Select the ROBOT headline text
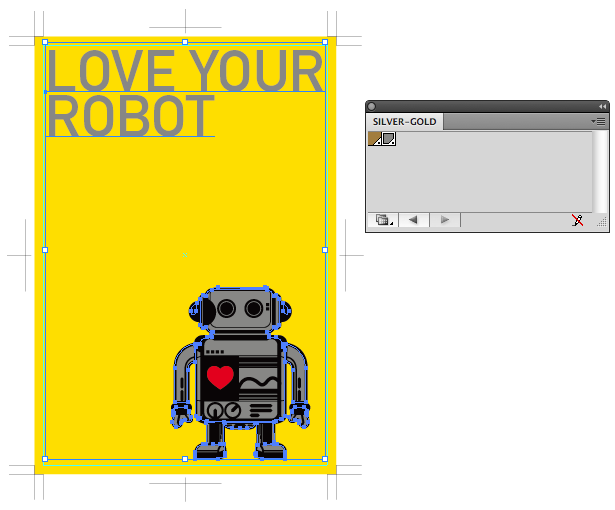The height and width of the screenshot is (510, 615). coord(130,115)
